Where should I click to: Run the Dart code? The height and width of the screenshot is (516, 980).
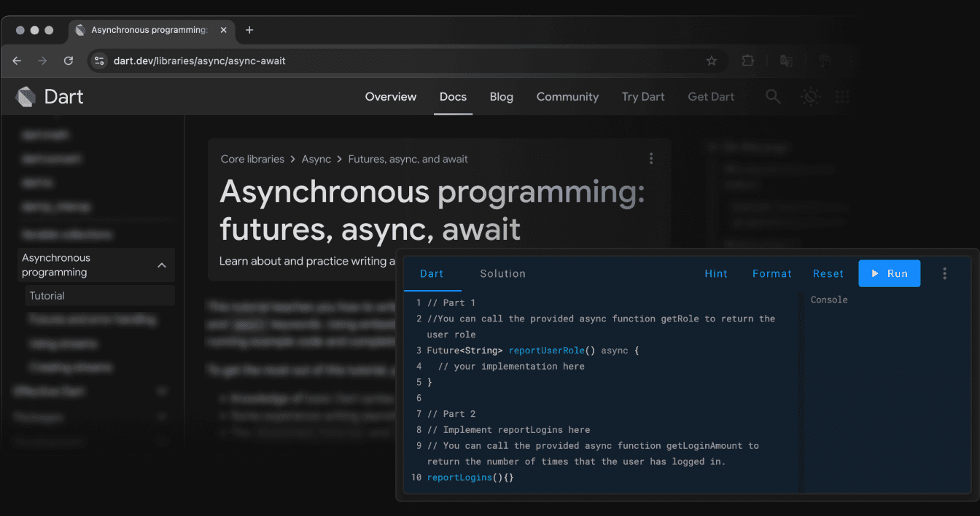click(x=890, y=273)
